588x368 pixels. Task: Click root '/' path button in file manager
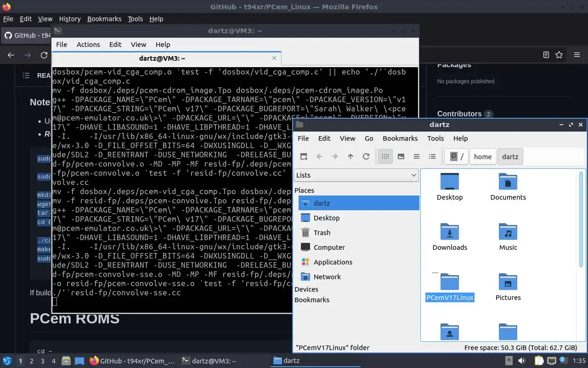pyautogui.click(x=457, y=156)
